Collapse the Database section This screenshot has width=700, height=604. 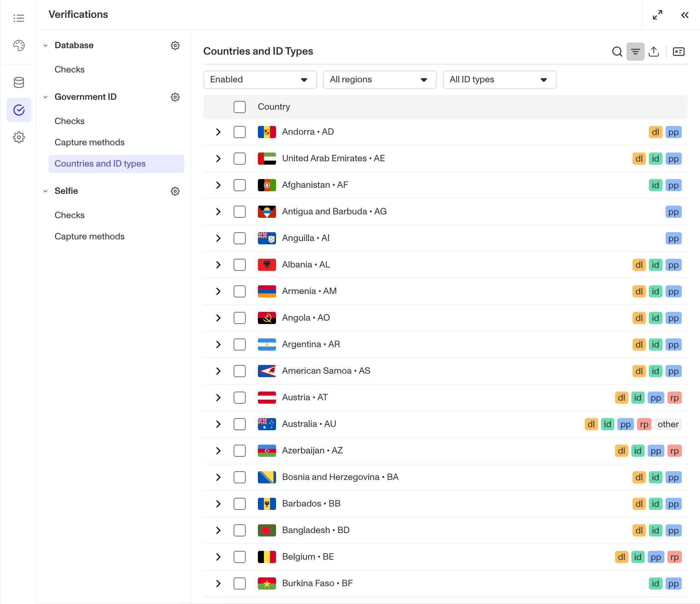tap(46, 46)
